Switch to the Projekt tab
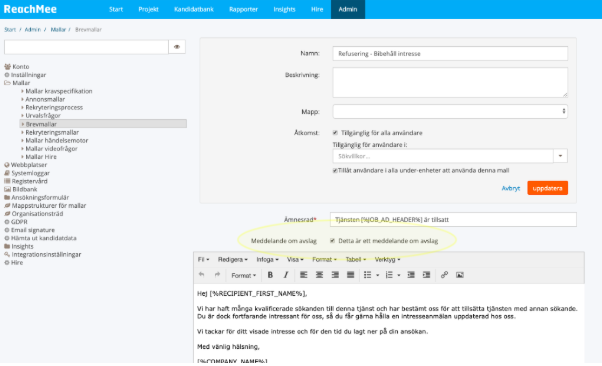Viewport: 602px width, 366px height. pyautogui.click(x=148, y=9)
